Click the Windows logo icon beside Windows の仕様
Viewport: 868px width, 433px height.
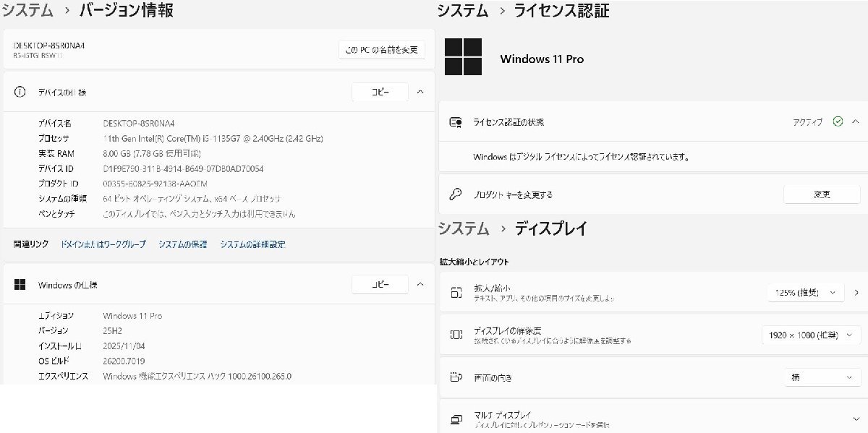[18, 285]
